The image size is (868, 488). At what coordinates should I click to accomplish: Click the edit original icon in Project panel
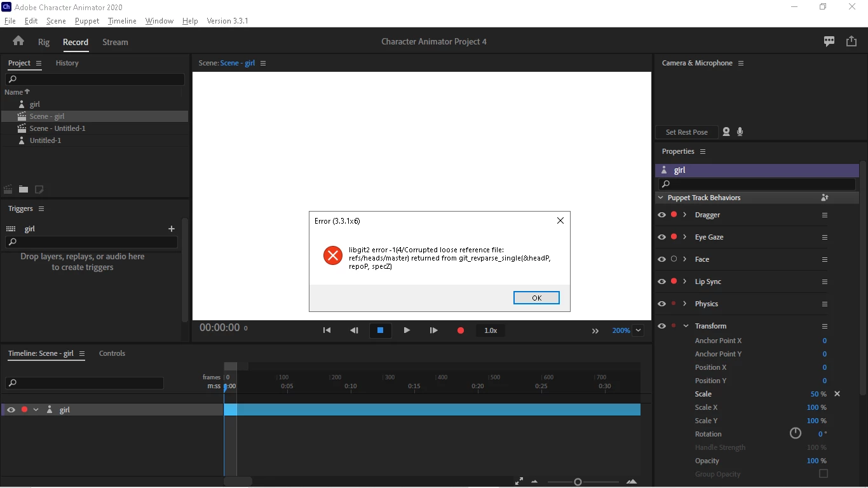tap(39, 189)
